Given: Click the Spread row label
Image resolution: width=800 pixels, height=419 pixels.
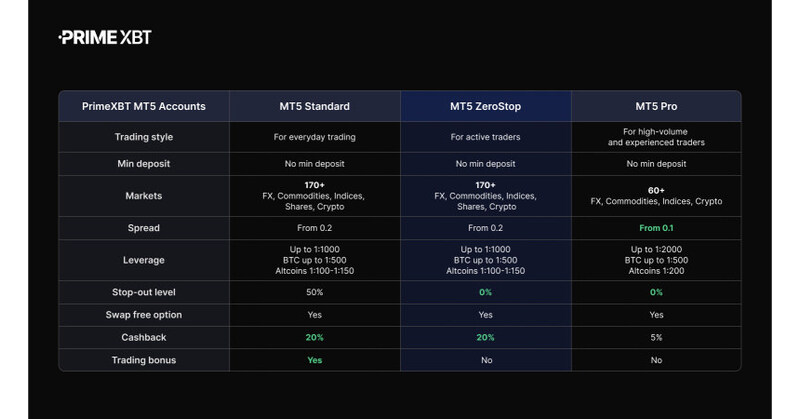Looking at the screenshot, I should coord(144,228).
